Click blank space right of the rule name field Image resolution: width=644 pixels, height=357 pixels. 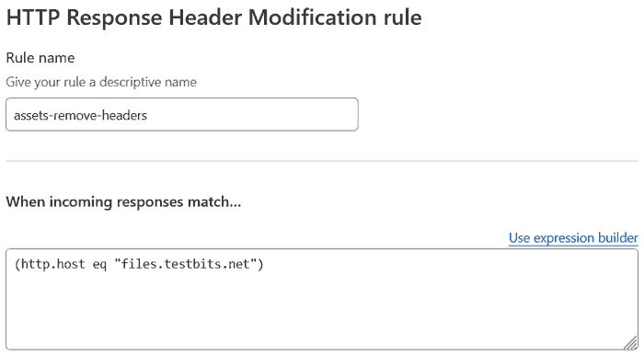pyautogui.click(x=497, y=115)
